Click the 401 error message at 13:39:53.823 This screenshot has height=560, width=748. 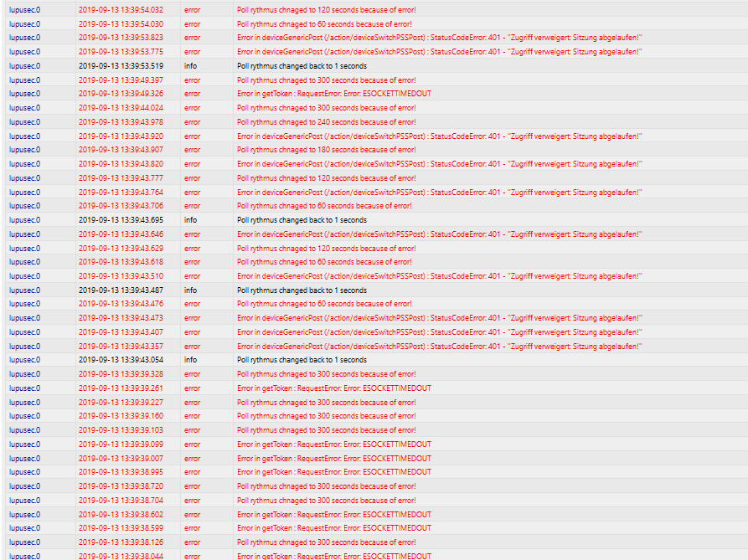click(440, 38)
